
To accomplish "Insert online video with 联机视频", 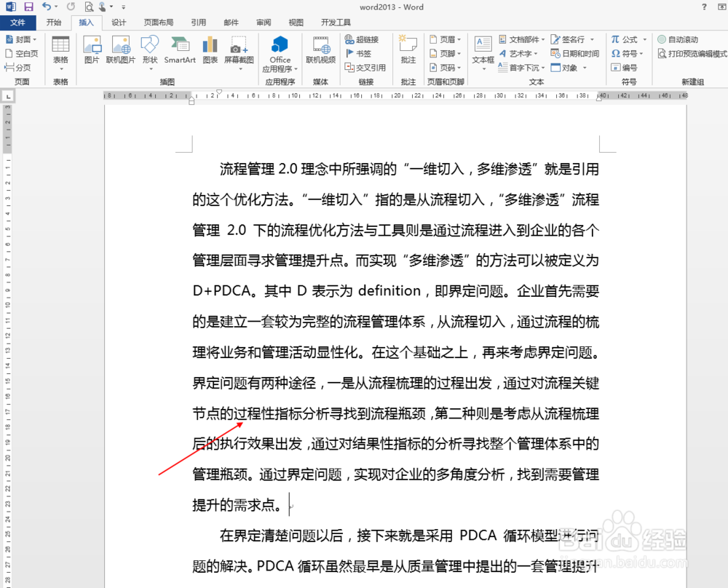I will pyautogui.click(x=320, y=50).
